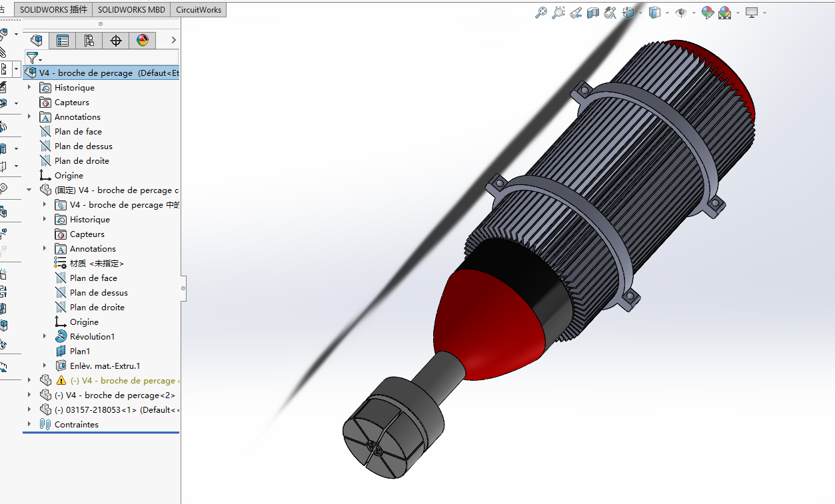Image resolution: width=835 pixels, height=504 pixels.
Task: Click the Previous View icon
Action: pos(576,13)
